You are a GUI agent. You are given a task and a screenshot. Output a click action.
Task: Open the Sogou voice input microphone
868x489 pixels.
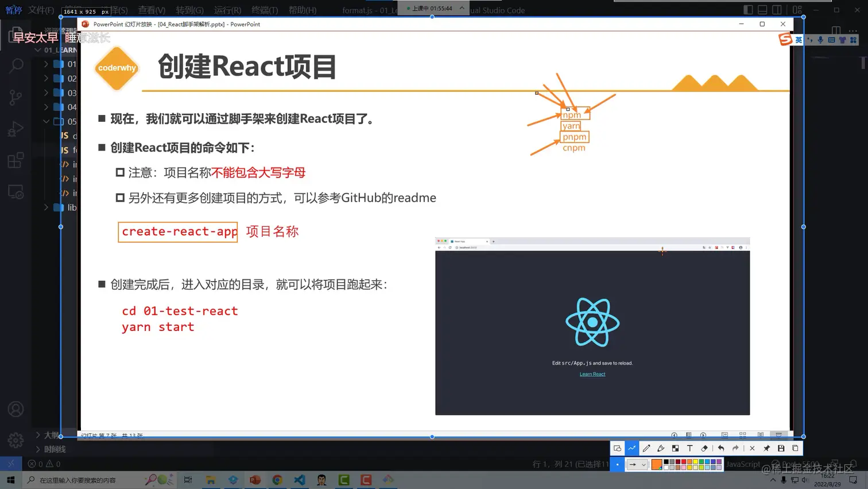pyautogui.click(x=820, y=40)
